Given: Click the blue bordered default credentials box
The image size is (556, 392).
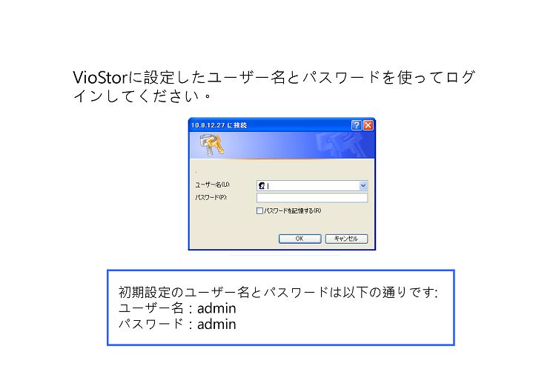Looking at the screenshot, I should pos(281,308).
